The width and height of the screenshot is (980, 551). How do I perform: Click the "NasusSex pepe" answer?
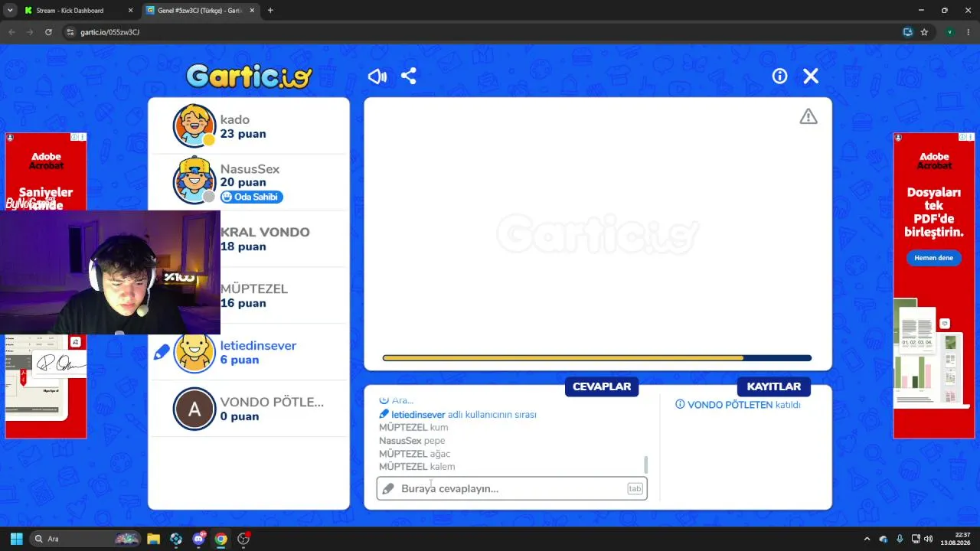click(x=412, y=441)
